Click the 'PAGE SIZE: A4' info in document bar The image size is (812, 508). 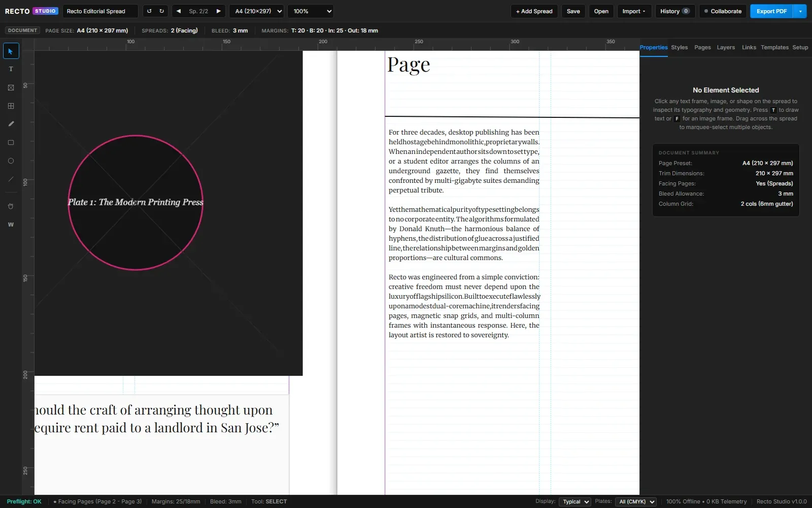point(87,30)
